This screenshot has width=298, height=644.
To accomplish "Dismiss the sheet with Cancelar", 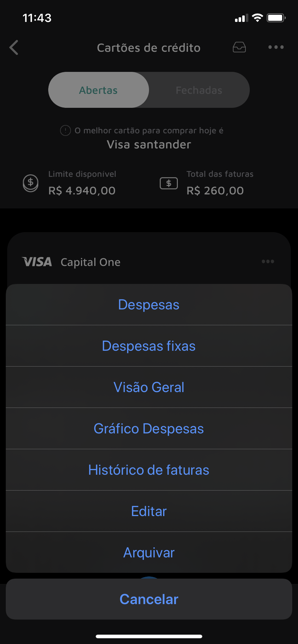I will click(x=149, y=599).
